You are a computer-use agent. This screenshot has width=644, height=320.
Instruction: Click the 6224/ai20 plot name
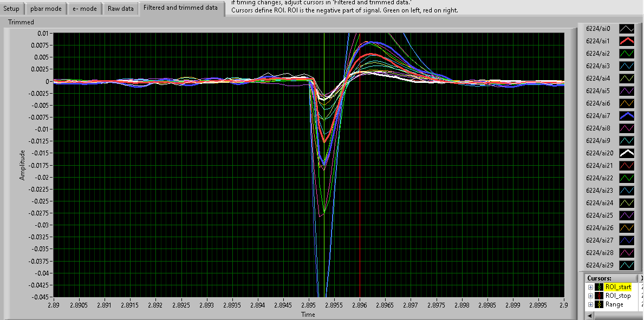[x=600, y=153]
